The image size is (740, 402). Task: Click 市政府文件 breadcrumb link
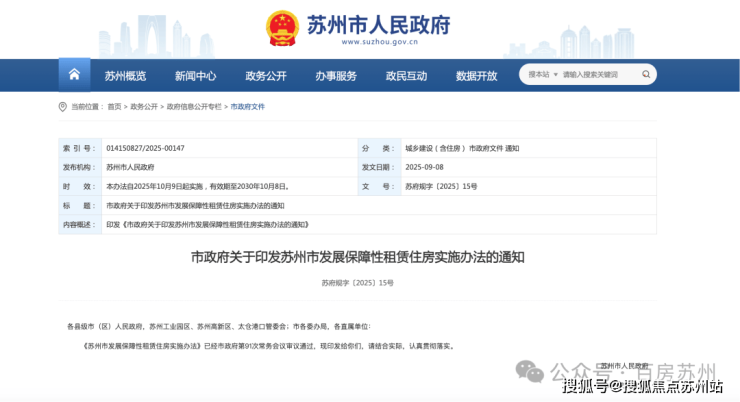248,106
